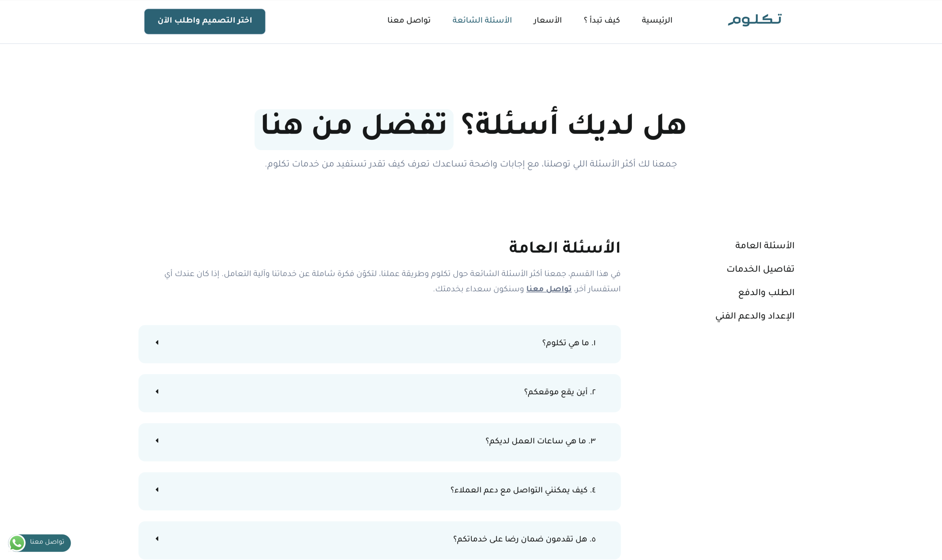Click the تكلوم logo in the header
Screen dimensions: 942x560
[754, 20]
